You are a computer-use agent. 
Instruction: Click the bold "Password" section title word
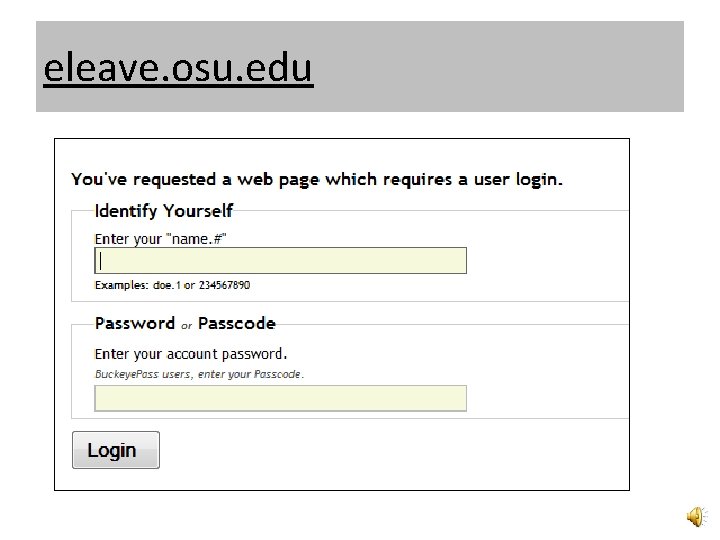click(135, 323)
